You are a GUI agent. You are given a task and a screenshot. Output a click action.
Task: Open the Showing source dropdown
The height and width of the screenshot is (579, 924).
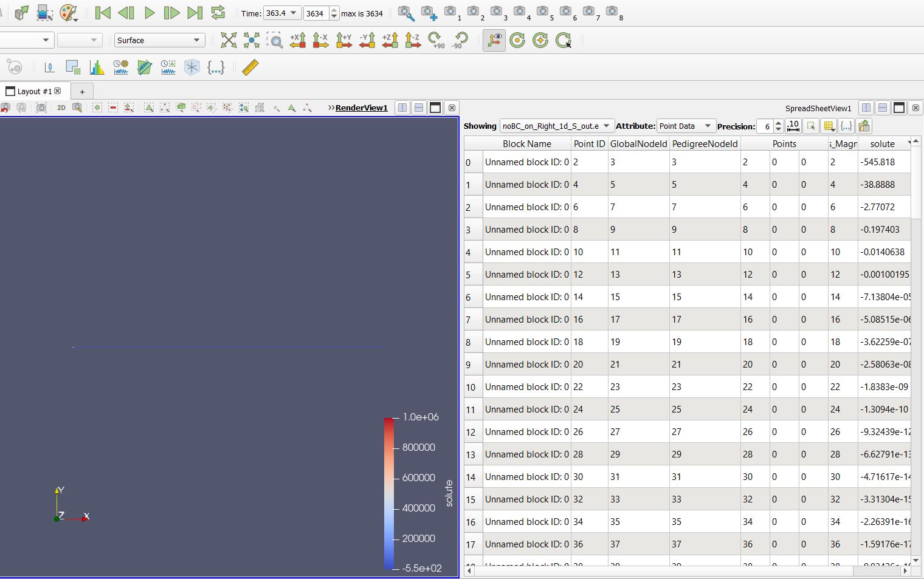[555, 126]
